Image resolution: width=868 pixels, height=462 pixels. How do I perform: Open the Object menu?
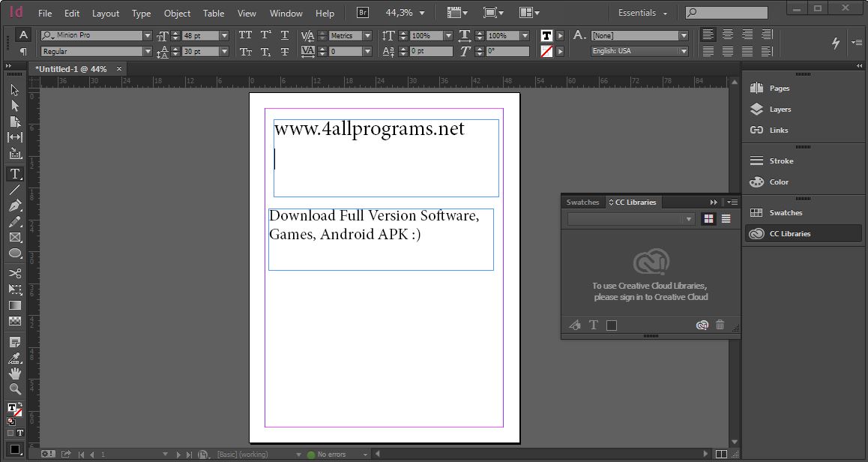177,13
